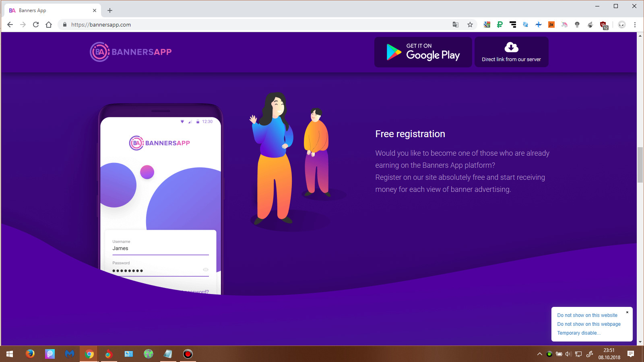Click the browser forward arrow
This screenshot has height=362, width=644.
[23, 25]
